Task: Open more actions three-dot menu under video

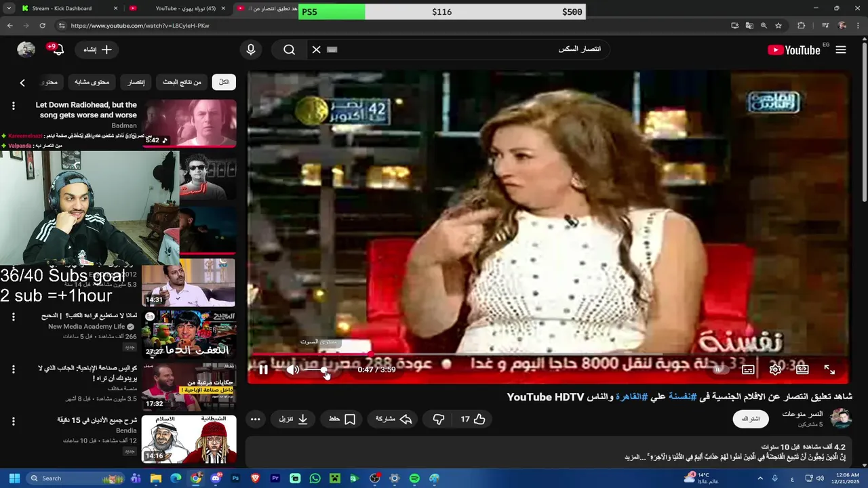Action: 255,419
